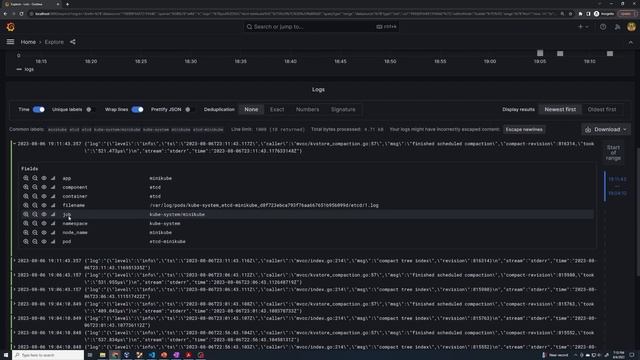Filter for value on component row
This screenshot has height=360, width=640.
(26, 187)
